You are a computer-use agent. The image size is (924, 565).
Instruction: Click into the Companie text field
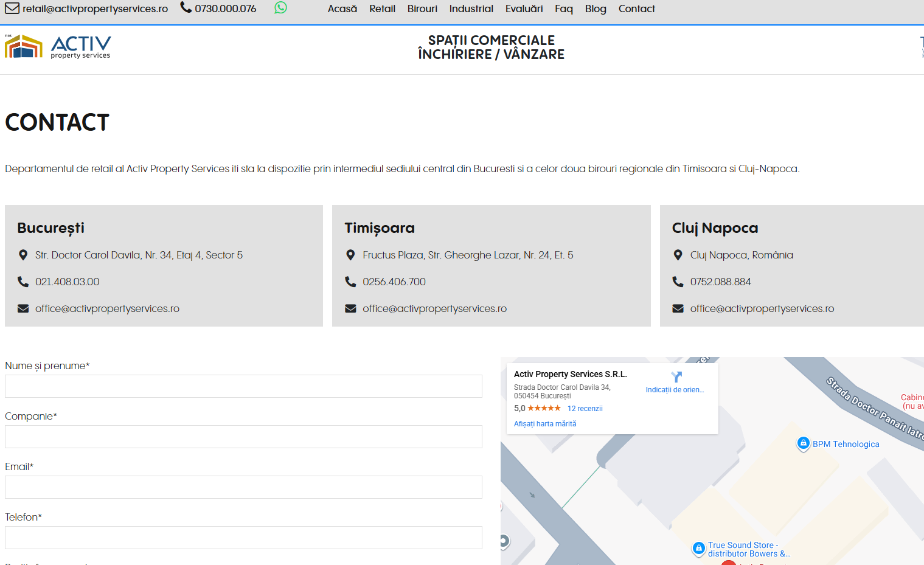243,437
